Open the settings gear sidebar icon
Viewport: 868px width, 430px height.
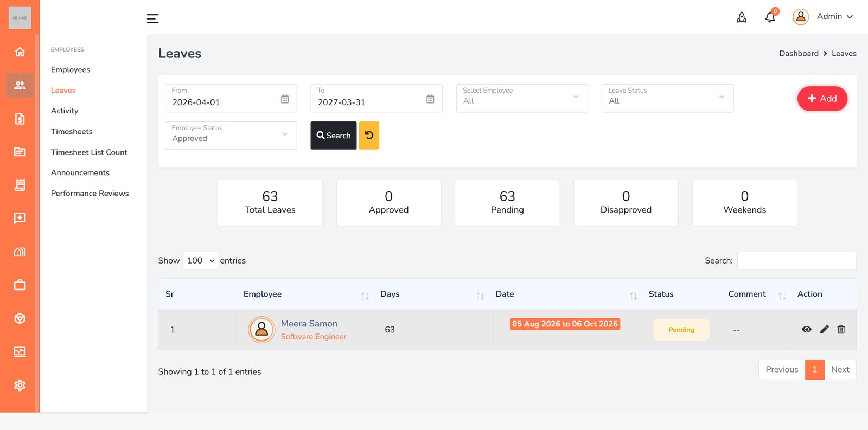[20, 386]
